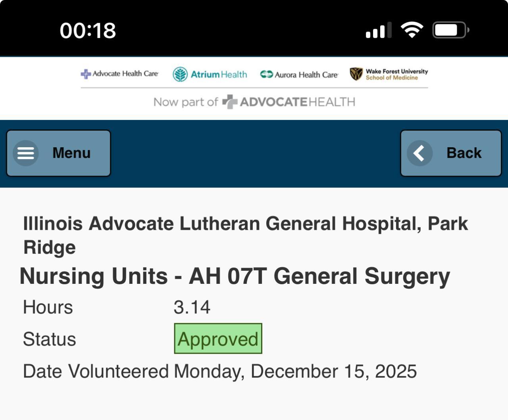This screenshot has height=420, width=508.
Task: Tap the battery status icon
Action: [x=450, y=30]
